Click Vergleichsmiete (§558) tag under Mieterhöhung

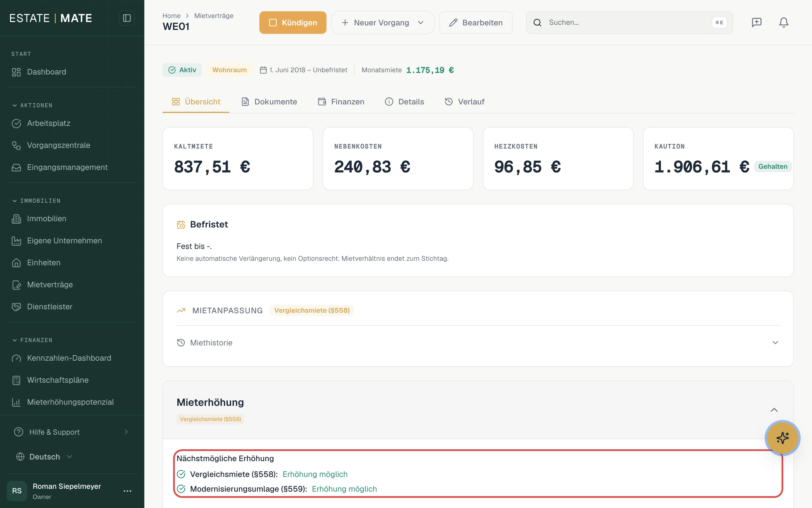point(210,419)
